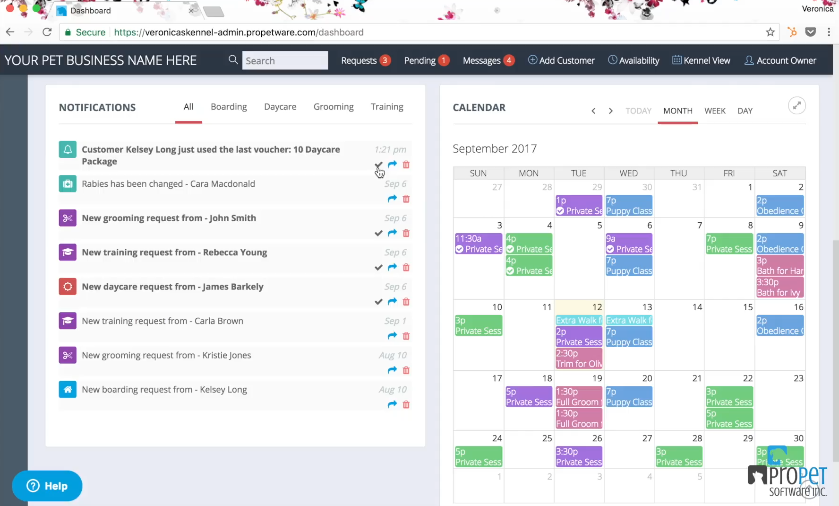Bookmark this page with the star icon
This screenshot has width=839, height=506.
(770, 32)
